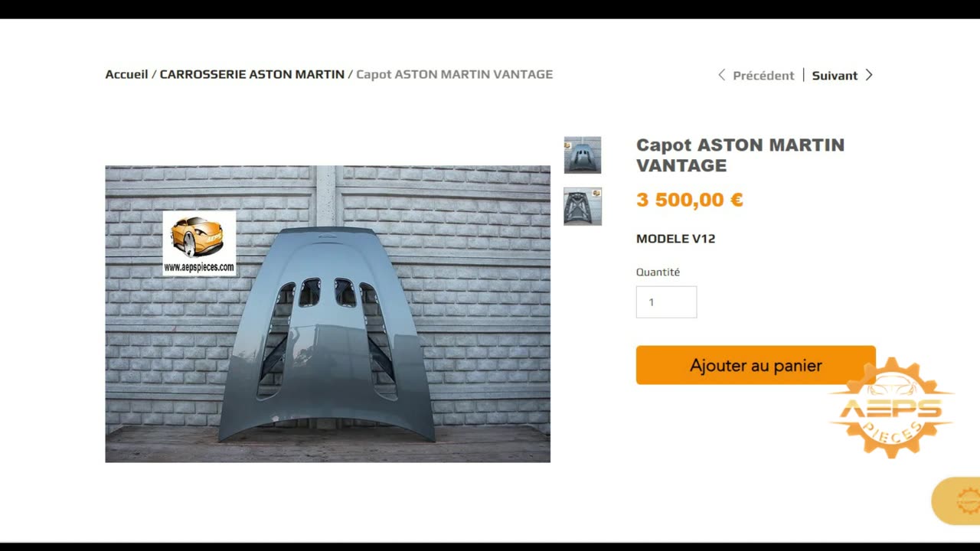
Task: Click Ajouter au panier button
Action: coord(756,365)
